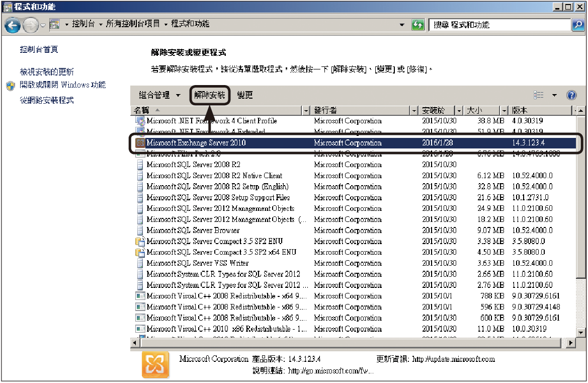Click the horizontal scrollbar right arrow
This screenshot has width=588, height=383.
pyautogui.click(x=570, y=342)
